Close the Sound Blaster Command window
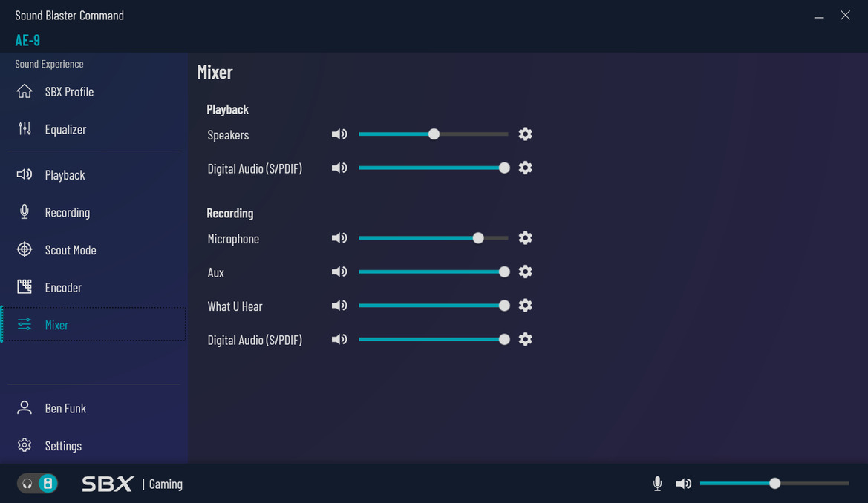 [x=845, y=16]
